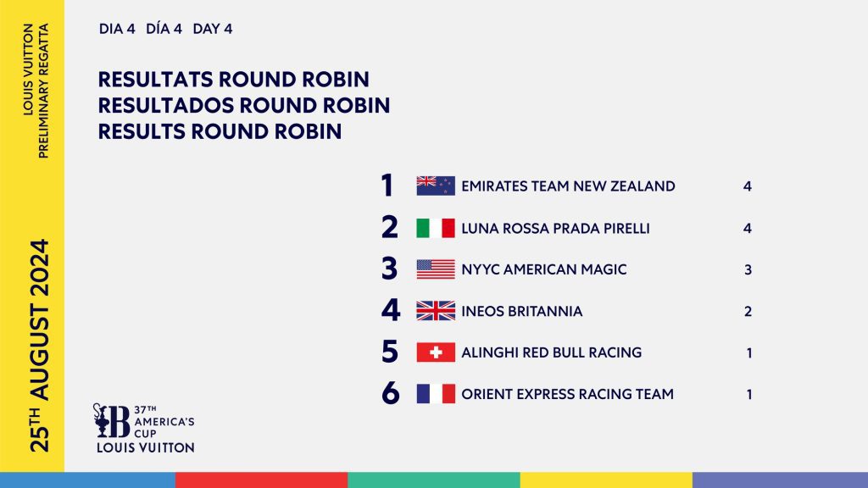Click the purple color bar segment
Image resolution: width=868 pixels, height=488 pixels.
pyautogui.click(x=780, y=480)
